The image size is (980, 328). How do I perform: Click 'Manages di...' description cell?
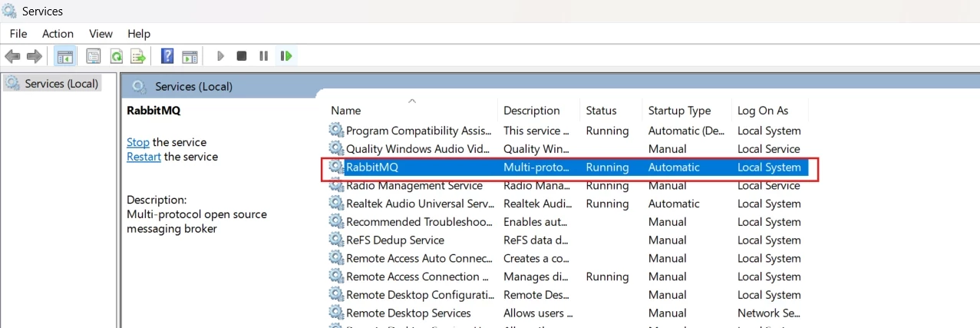(534, 277)
